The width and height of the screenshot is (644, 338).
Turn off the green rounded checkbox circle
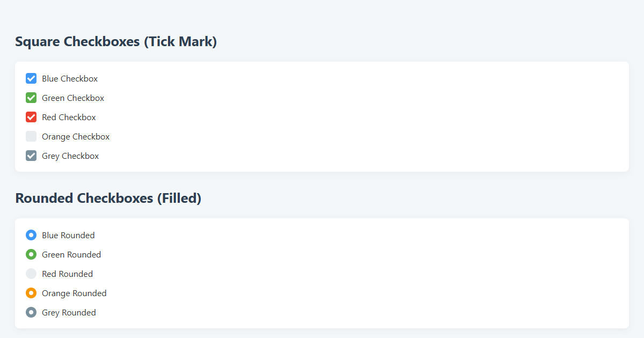click(31, 255)
